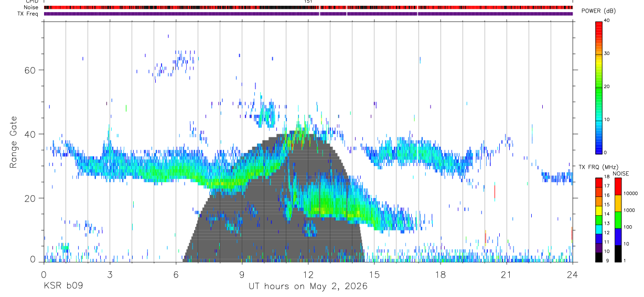The height and width of the screenshot is (297, 644).
Task: Click the 'Range Gate' y-axis title
Action: (x=13, y=142)
